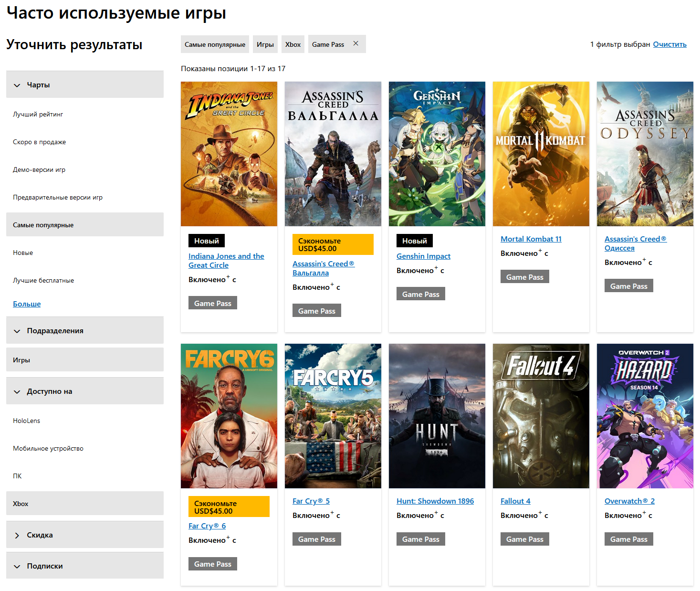Collapse the Подписки section
This screenshot has width=700, height=591.
tap(85, 566)
